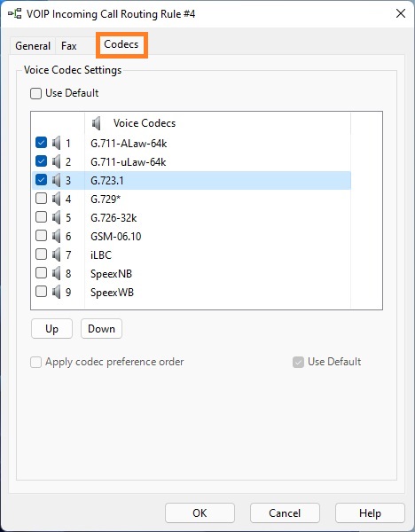Enable the top Use Default checkbox
Viewport: 415px width, 532px height.
(x=36, y=93)
